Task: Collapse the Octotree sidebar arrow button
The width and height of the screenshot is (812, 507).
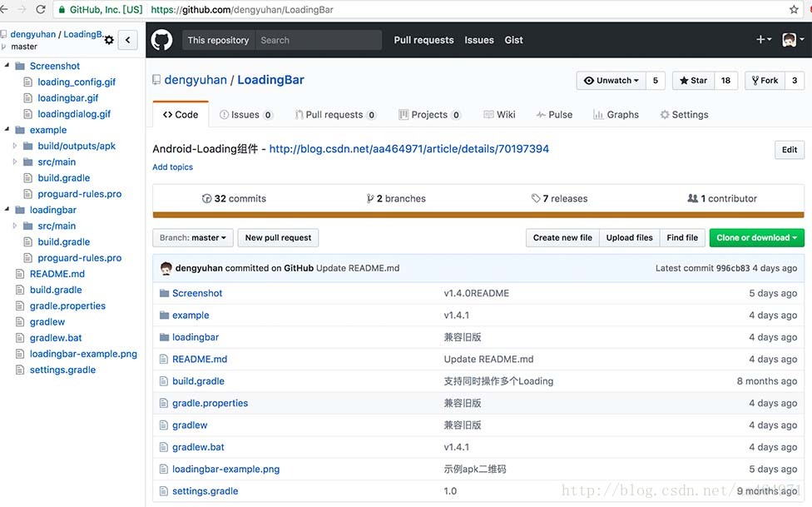Action: tap(128, 40)
